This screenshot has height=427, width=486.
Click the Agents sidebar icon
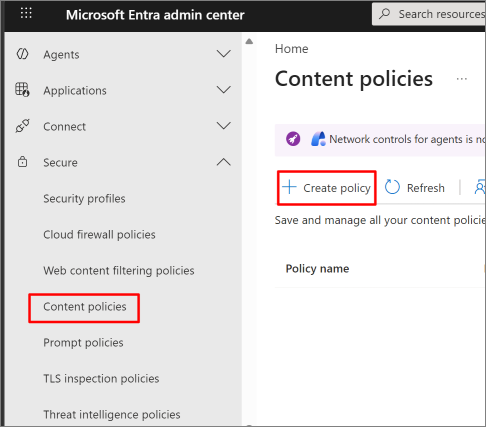coord(22,54)
